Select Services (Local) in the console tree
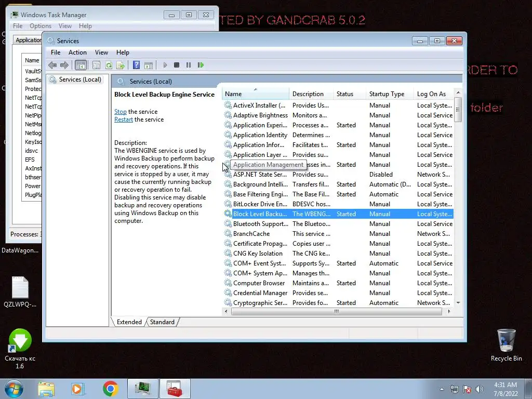 79,79
